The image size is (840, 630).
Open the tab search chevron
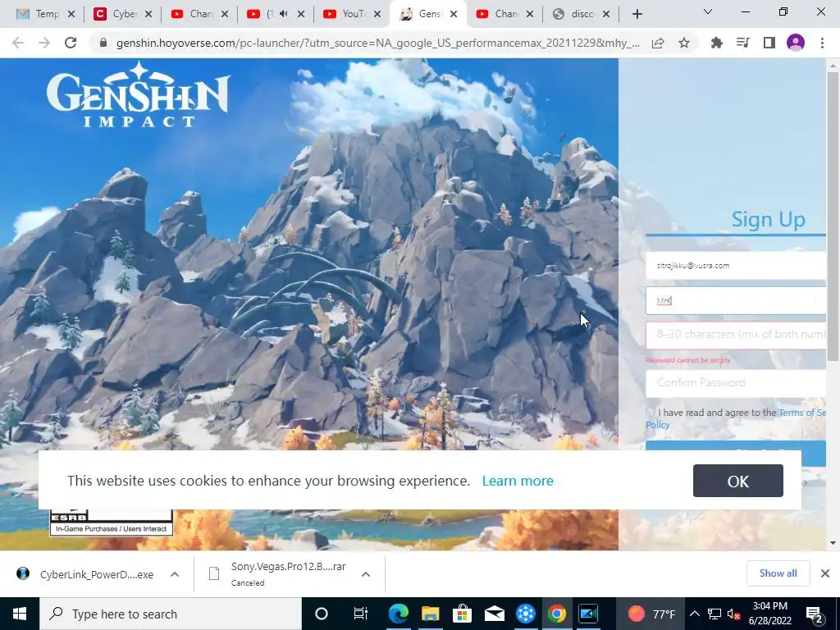(708, 11)
